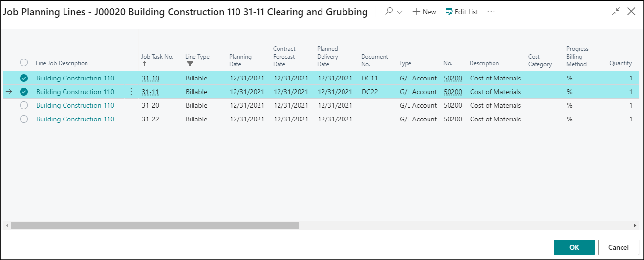Viewport: 644px width, 260px height.
Task: Confirm selection with the OK button
Action: (574, 247)
